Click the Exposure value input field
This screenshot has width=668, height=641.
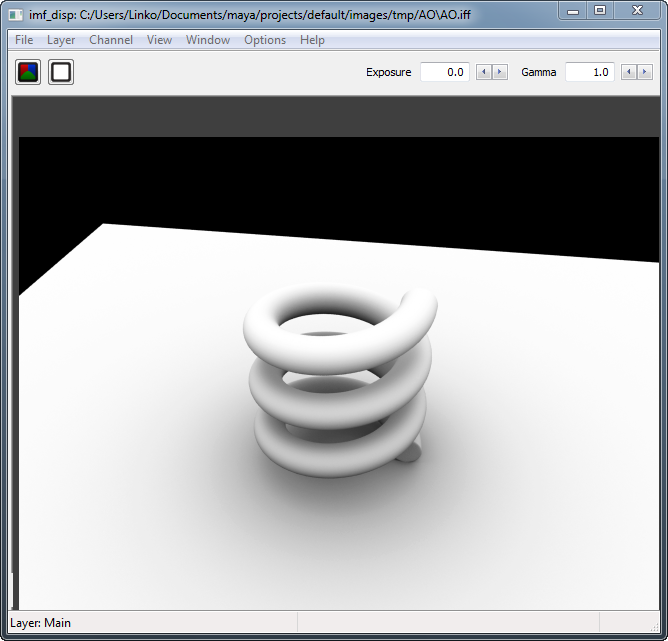coord(445,72)
